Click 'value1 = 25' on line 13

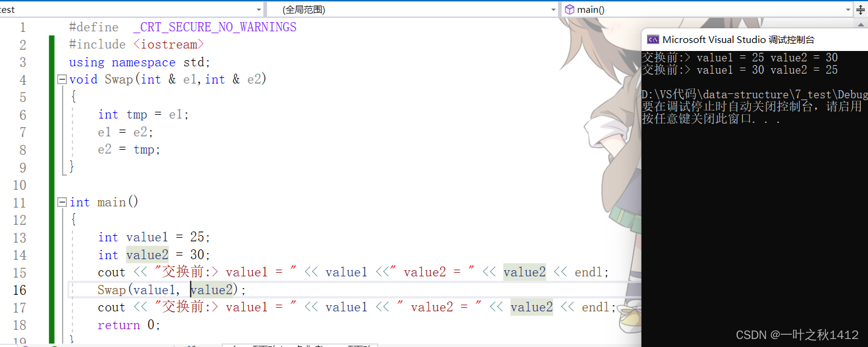165,237
